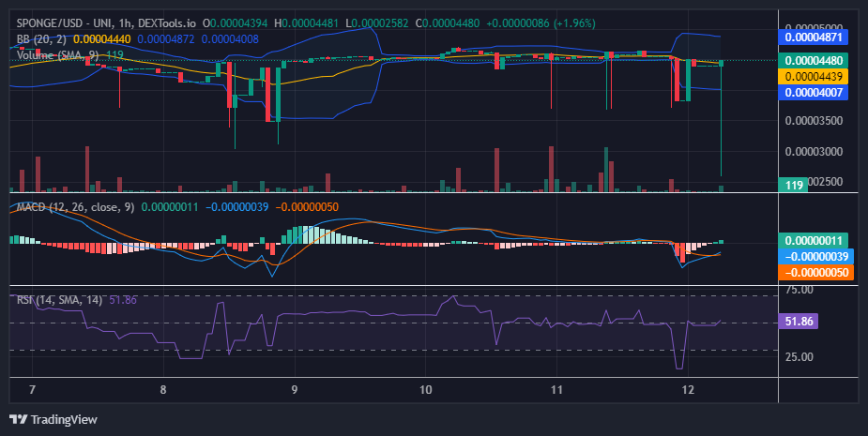Click BB upper value 0.00004872 in legend
Viewport: 868px width, 436px height.
166,39
